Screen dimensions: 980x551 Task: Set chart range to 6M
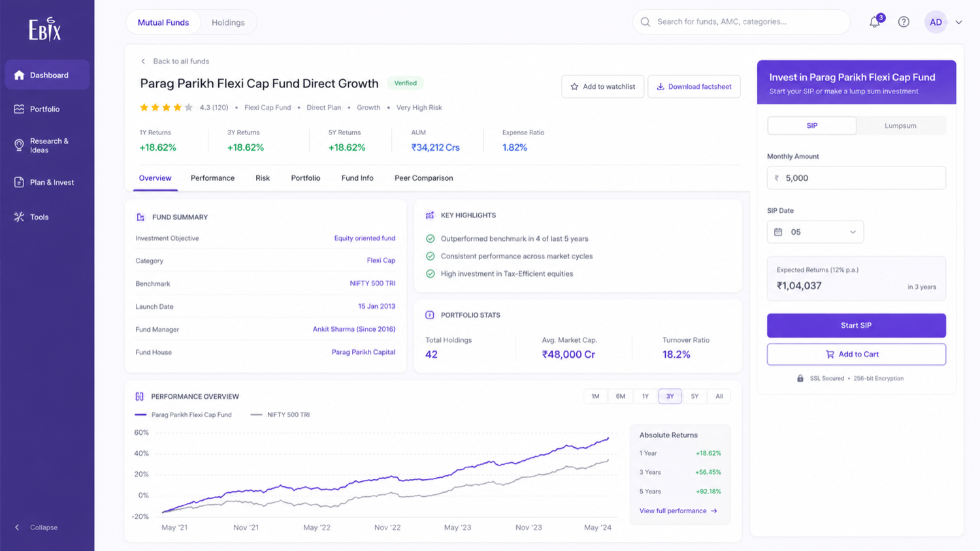pos(620,396)
